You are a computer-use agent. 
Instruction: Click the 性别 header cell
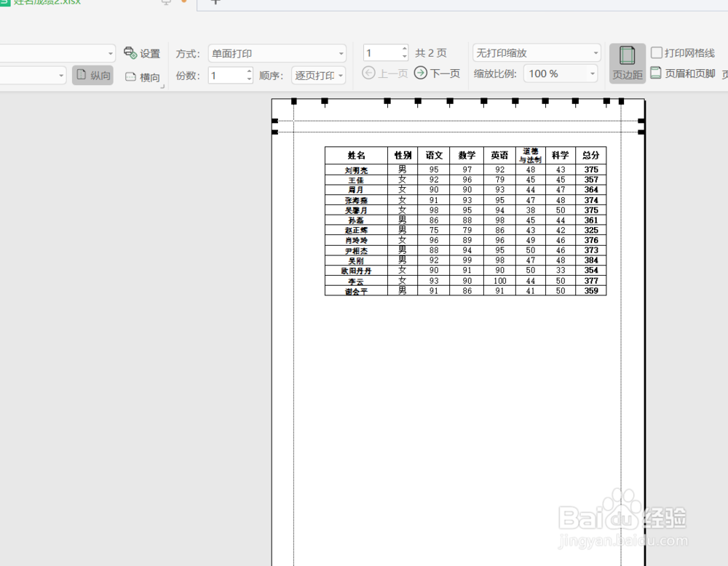tap(403, 156)
